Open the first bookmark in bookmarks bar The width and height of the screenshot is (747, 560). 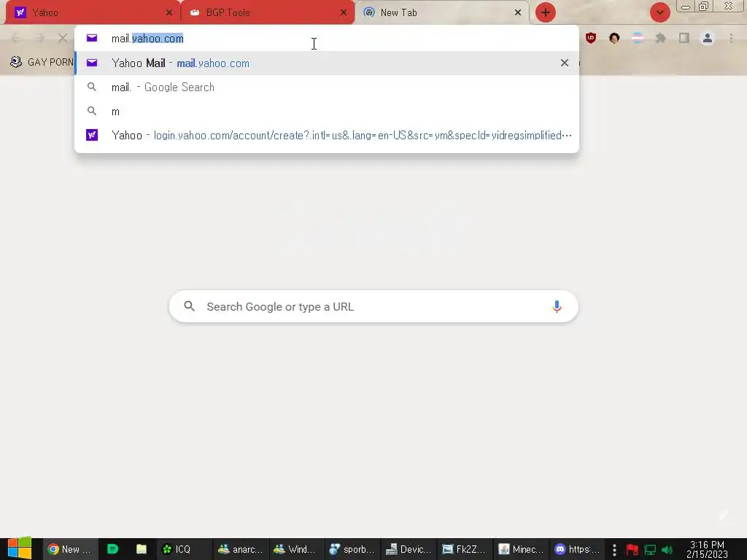click(x=42, y=62)
